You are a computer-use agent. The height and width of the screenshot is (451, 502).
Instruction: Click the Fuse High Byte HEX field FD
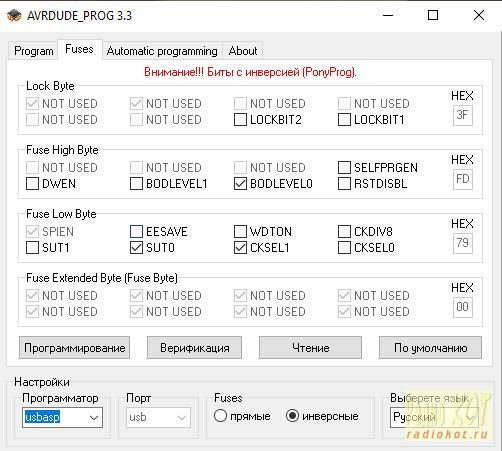click(463, 179)
